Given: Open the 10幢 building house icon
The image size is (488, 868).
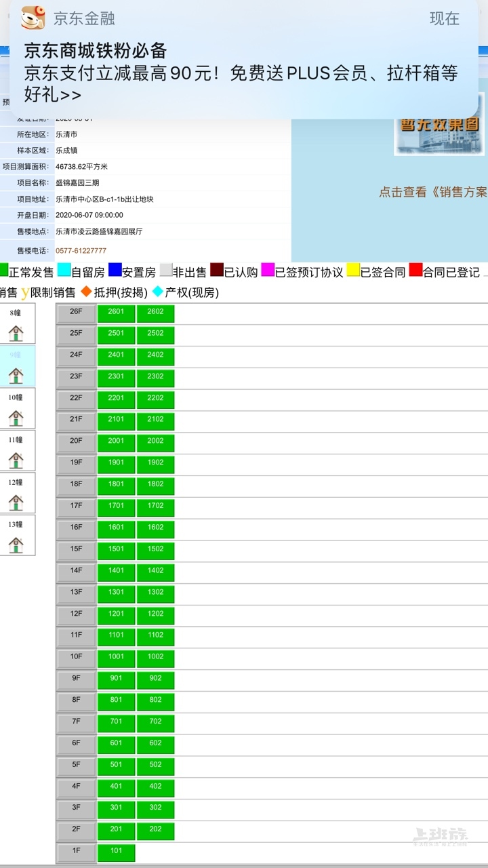Looking at the screenshot, I should 16,418.
